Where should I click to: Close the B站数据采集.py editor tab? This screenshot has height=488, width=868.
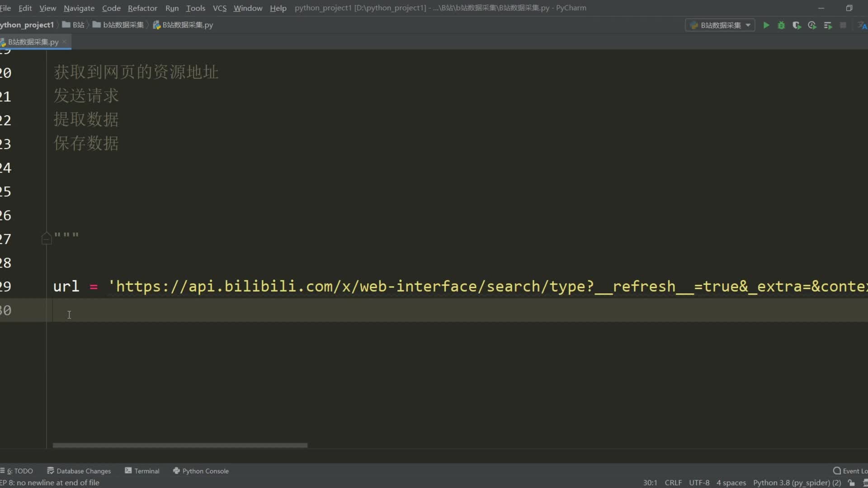coord(64,42)
